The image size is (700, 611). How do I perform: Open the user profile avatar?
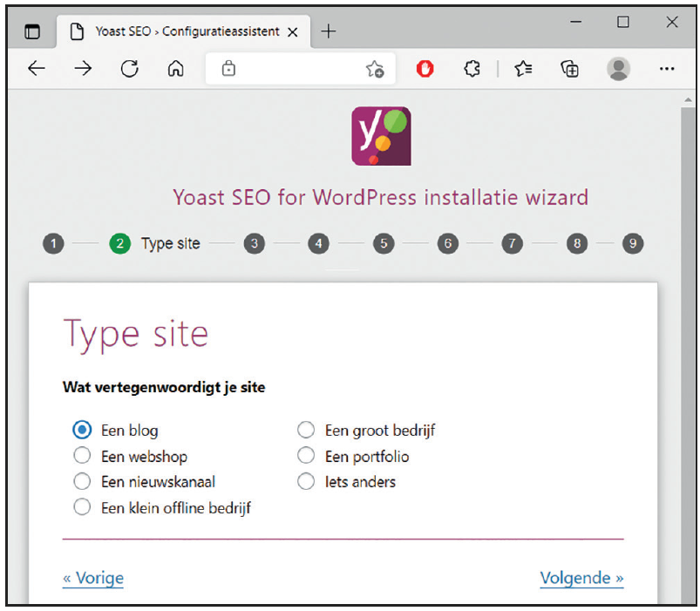[618, 69]
